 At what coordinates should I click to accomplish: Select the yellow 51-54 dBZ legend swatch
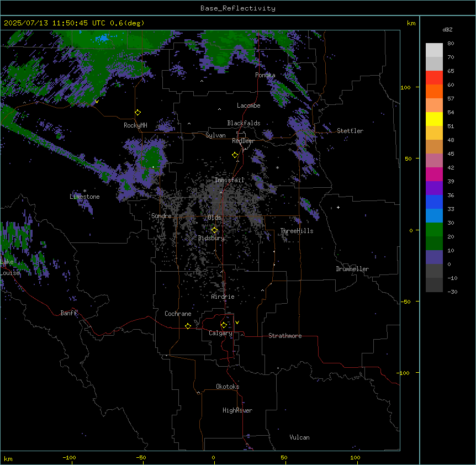[x=434, y=119]
